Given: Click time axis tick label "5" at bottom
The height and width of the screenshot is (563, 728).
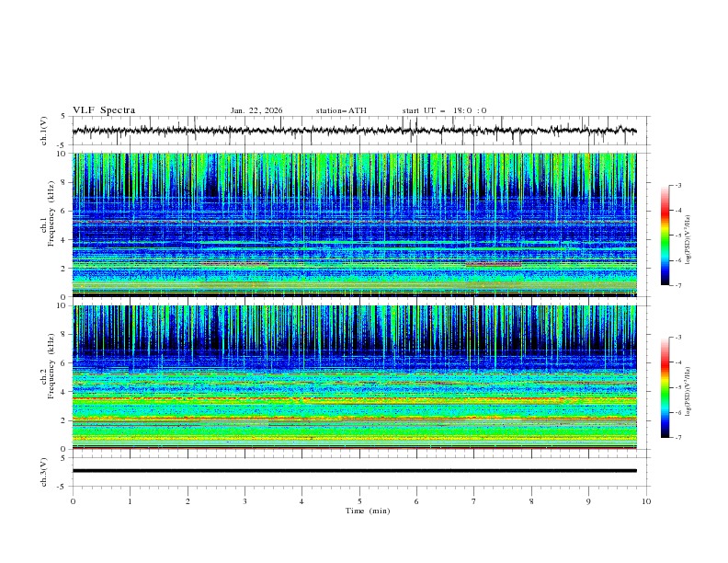Looking at the screenshot, I should (359, 501).
